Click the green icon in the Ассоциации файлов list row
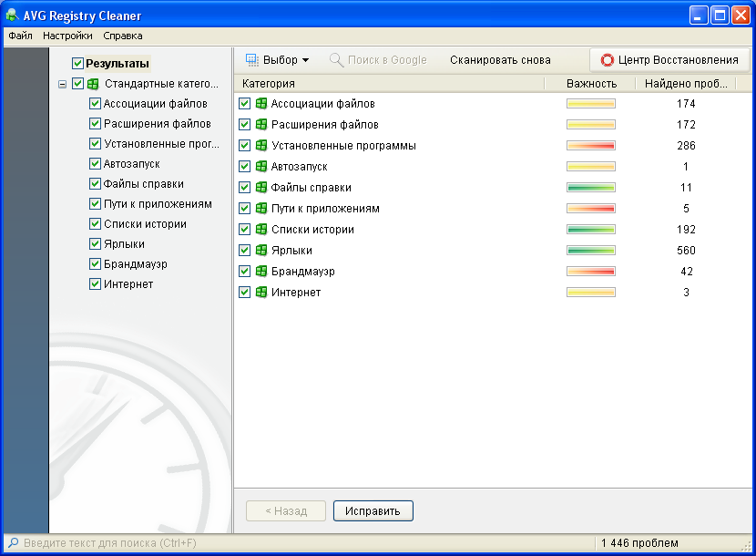Image resolution: width=756 pixels, height=556 pixels. pos(261,103)
